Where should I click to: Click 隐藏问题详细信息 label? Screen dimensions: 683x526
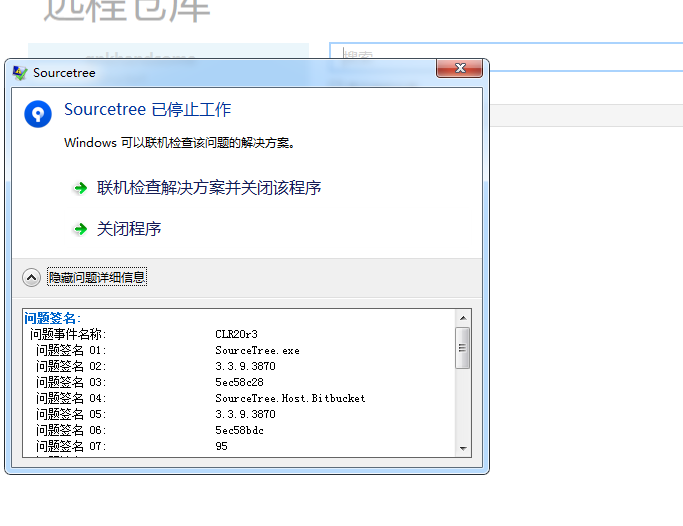coord(97,277)
